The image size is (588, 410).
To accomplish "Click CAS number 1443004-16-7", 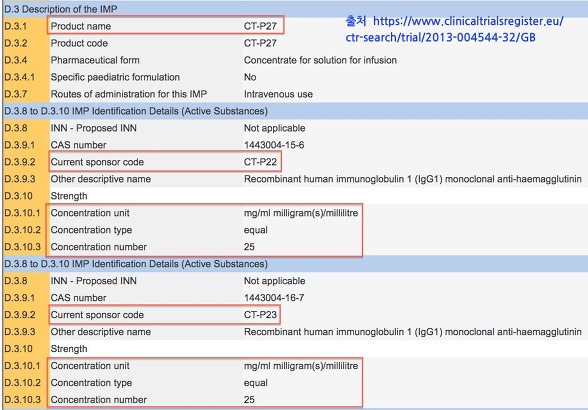I will [274, 298].
